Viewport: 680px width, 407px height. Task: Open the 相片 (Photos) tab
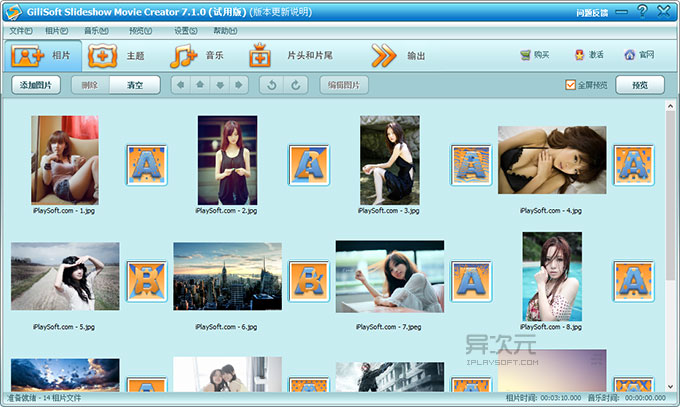tap(42, 56)
